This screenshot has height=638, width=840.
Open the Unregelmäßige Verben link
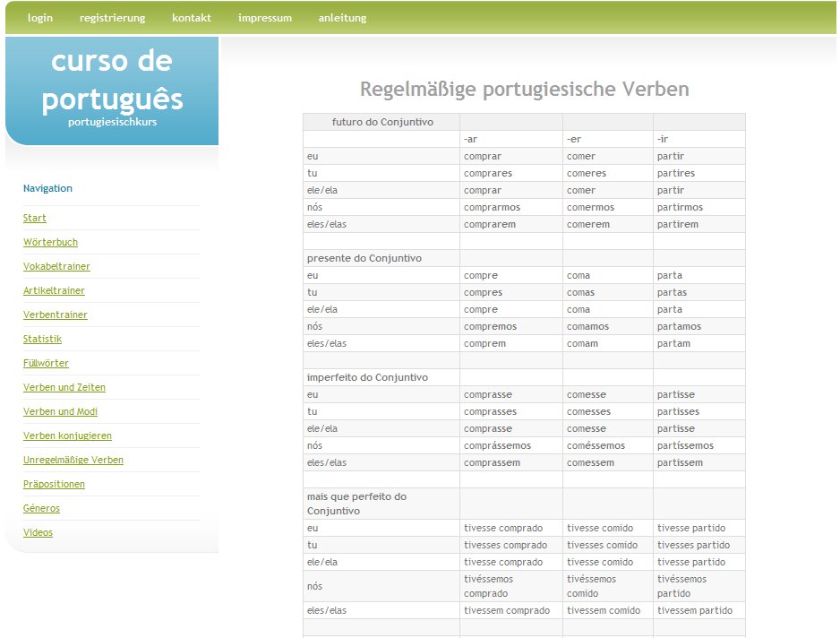click(73, 461)
